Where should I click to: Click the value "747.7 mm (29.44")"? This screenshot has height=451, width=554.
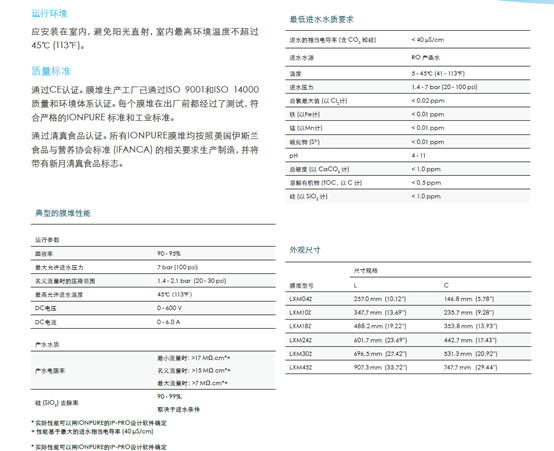470,368
